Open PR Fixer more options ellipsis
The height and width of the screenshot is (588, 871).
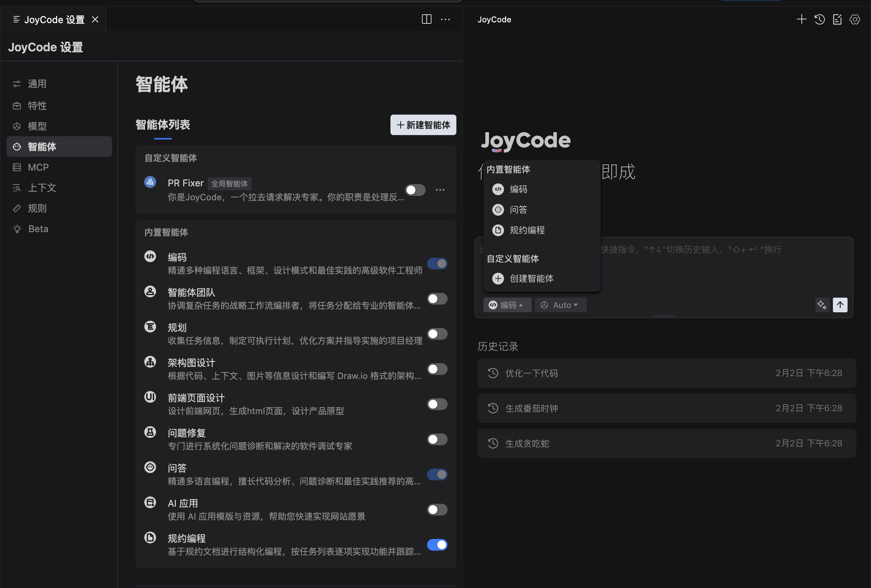pyautogui.click(x=440, y=190)
